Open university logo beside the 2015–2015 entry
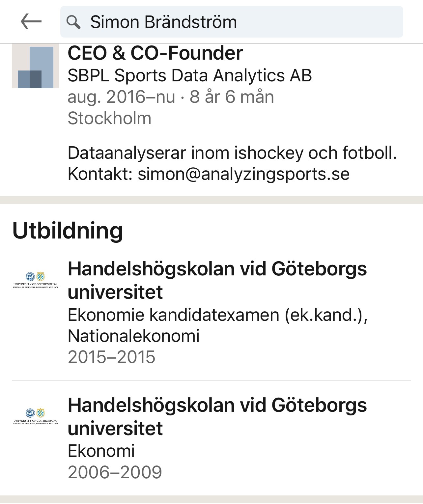The height and width of the screenshot is (504, 423). (x=36, y=280)
